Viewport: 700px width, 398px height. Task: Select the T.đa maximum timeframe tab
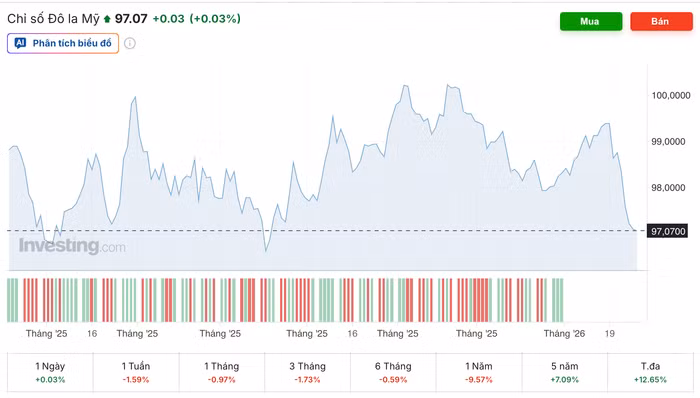650,372
